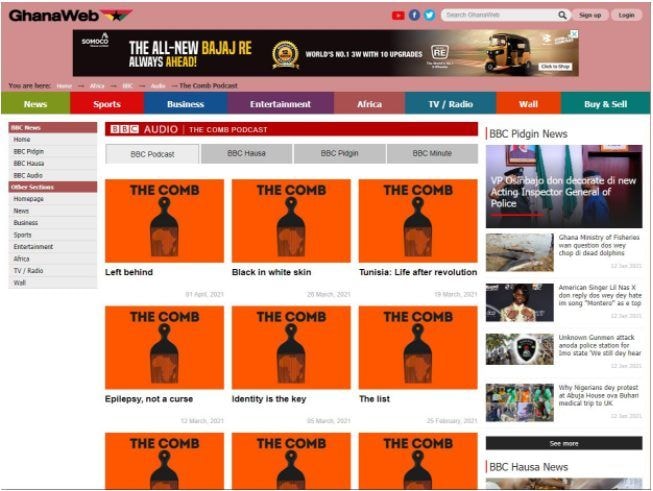Click the Login button
The width and height of the screenshot is (653, 491).
coord(626,15)
